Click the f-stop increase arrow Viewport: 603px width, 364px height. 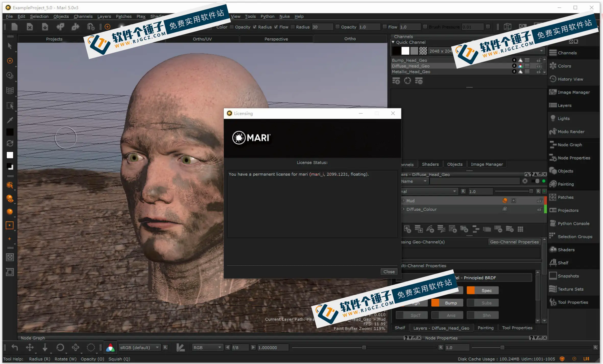pos(253,347)
